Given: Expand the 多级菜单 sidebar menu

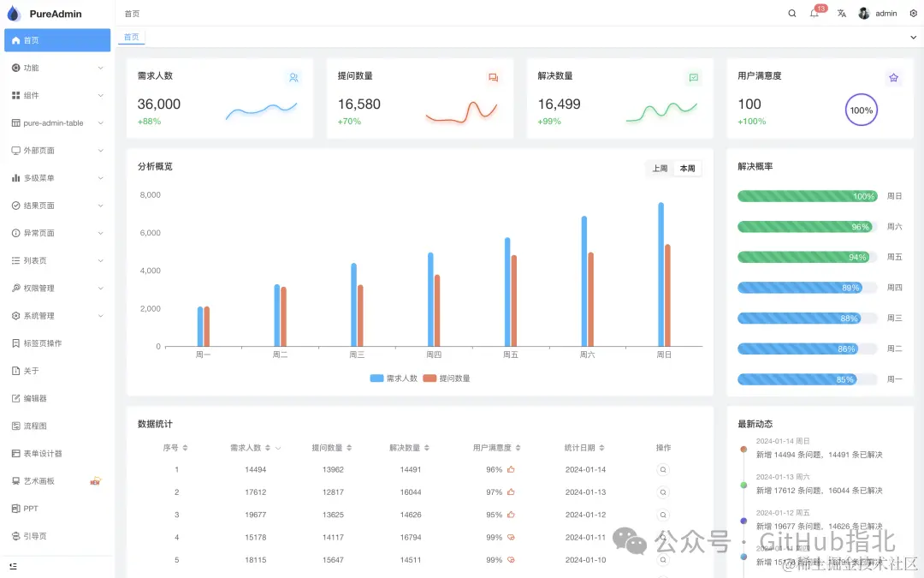Looking at the screenshot, I should [x=57, y=178].
